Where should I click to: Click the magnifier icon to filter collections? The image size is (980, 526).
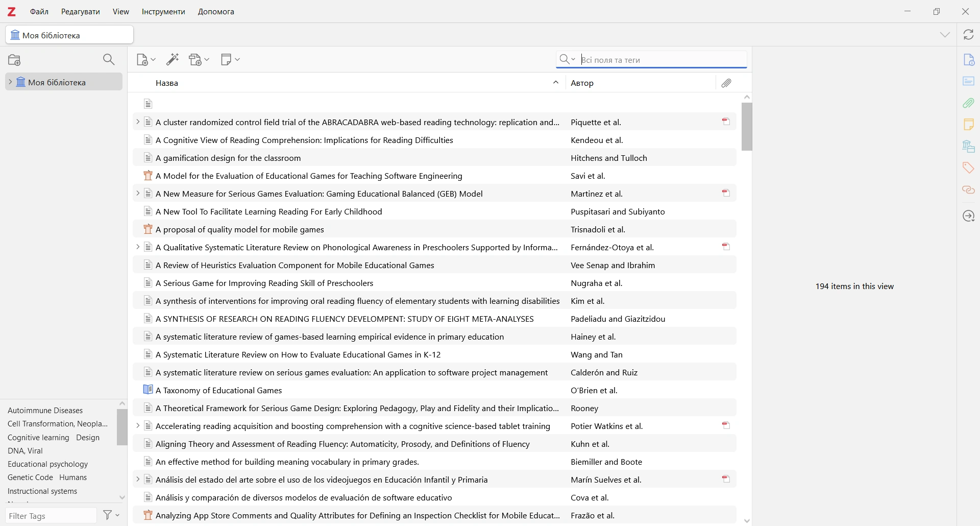pyautogui.click(x=109, y=60)
